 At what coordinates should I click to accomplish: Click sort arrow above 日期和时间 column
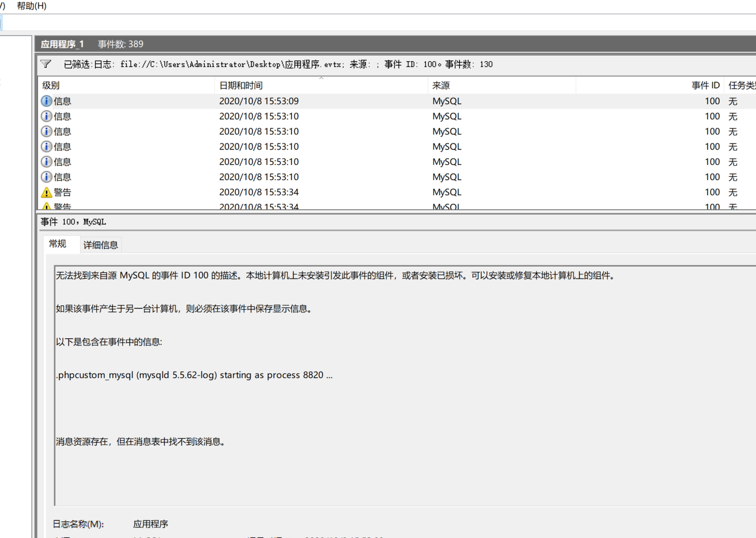[321, 79]
